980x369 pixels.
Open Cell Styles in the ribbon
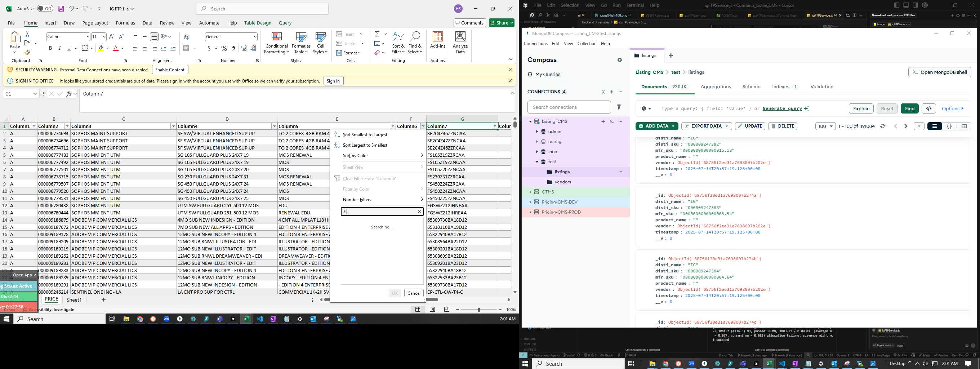(x=320, y=43)
